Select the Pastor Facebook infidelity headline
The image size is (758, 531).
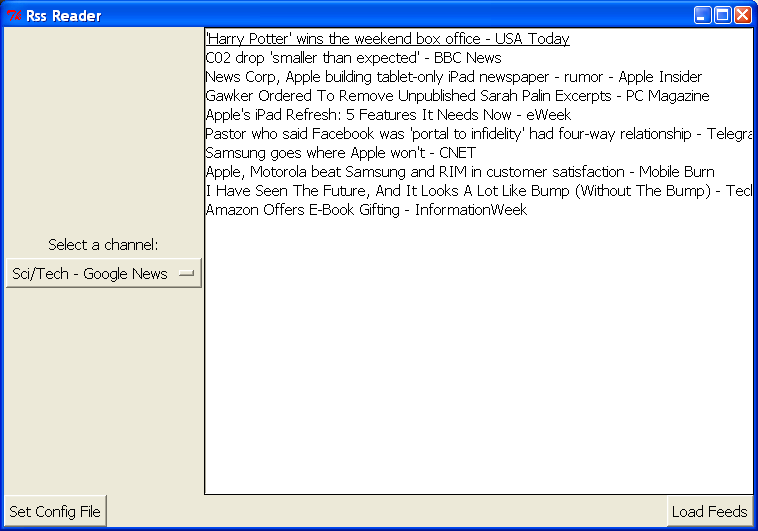(x=479, y=133)
